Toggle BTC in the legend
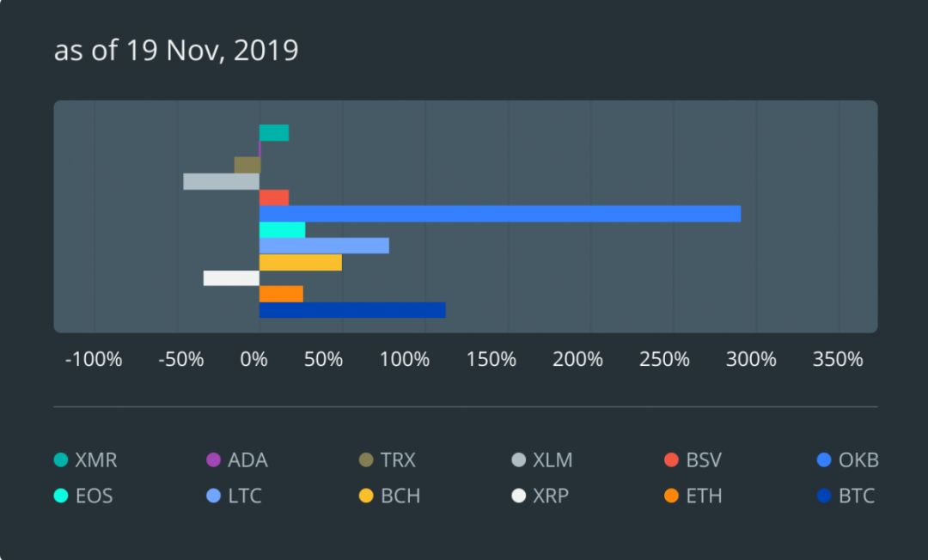This screenshot has width=928, height=560. point(846,496)
